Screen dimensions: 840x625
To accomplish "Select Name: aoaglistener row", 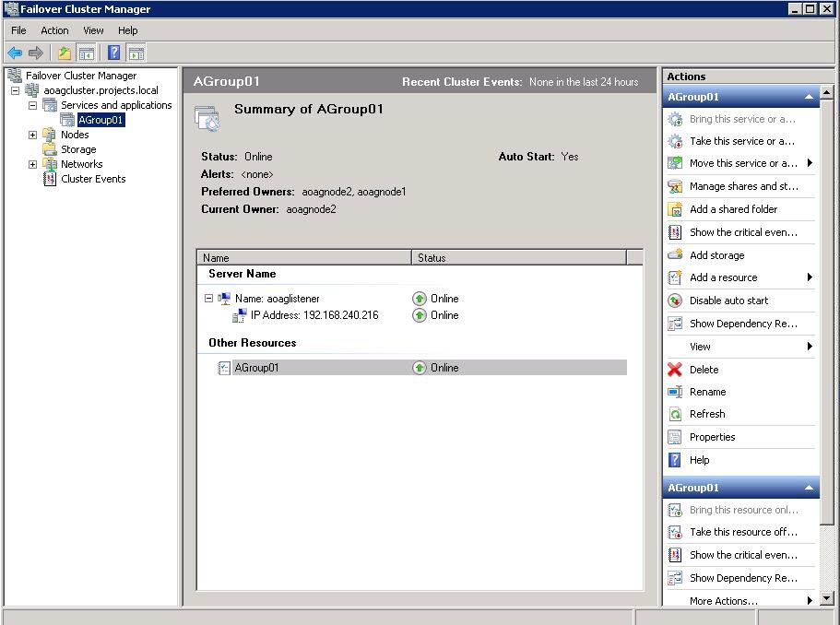I will 277,299.
